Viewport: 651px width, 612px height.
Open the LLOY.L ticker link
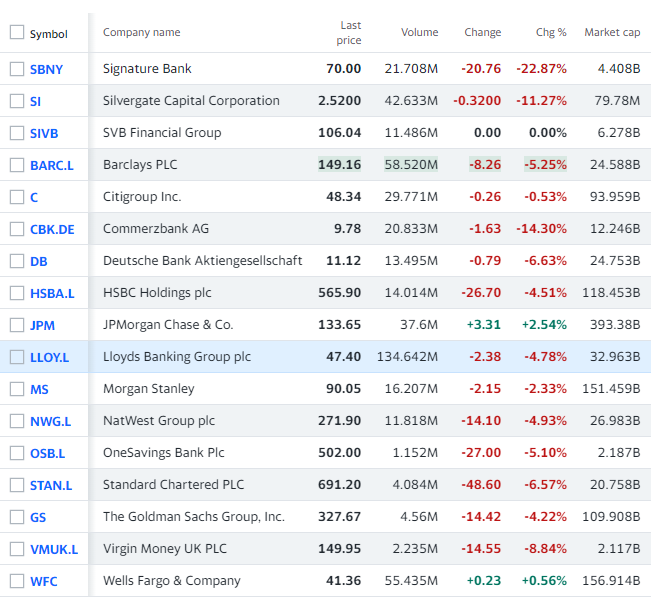pyautogui.click(x=50, y=357)
